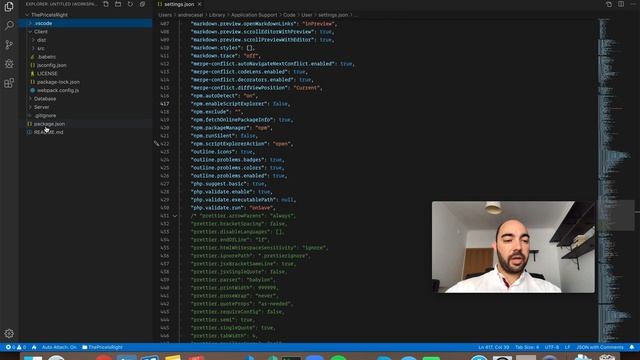Click Ln 417 cursor position in status bar
This screenshot has height=360, width=640.
pyautogui.click(x=493, y=347)
